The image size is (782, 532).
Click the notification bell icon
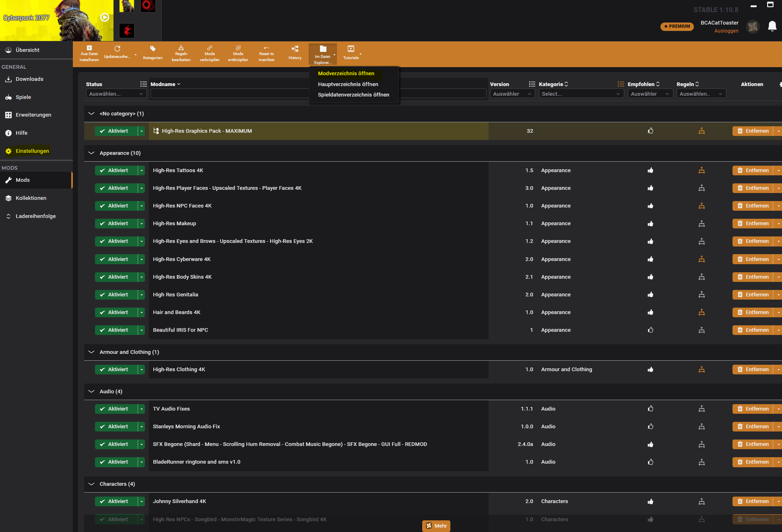pyautogui.click(x=772, y=26)
